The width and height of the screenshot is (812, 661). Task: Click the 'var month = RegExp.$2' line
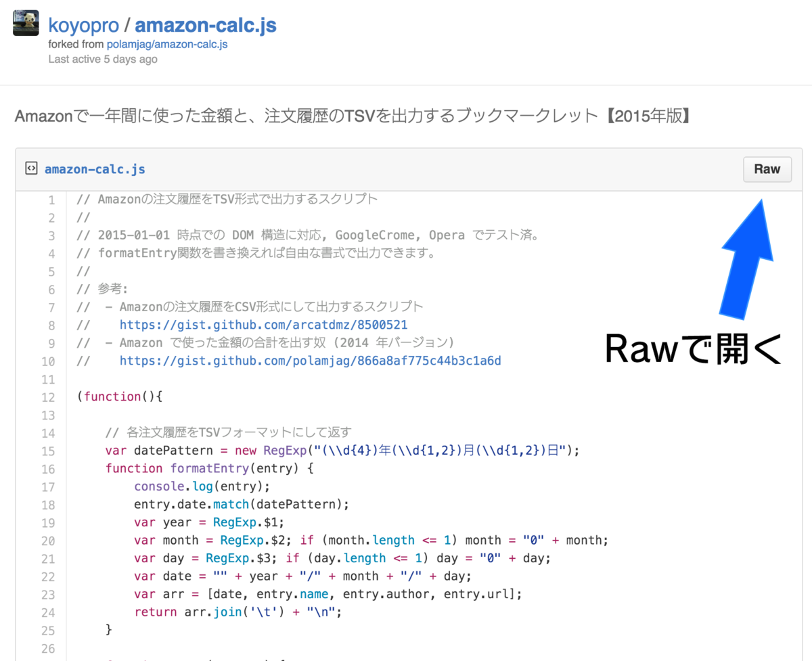point(371,540)
